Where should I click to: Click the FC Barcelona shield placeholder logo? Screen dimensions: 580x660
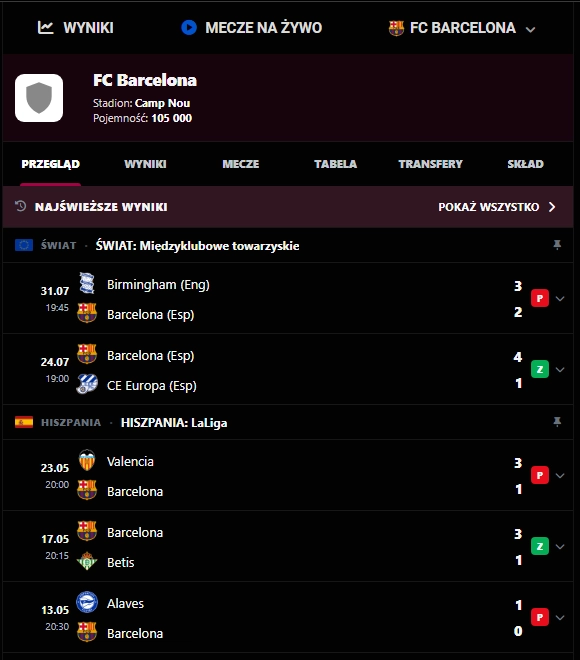point(39,98)
